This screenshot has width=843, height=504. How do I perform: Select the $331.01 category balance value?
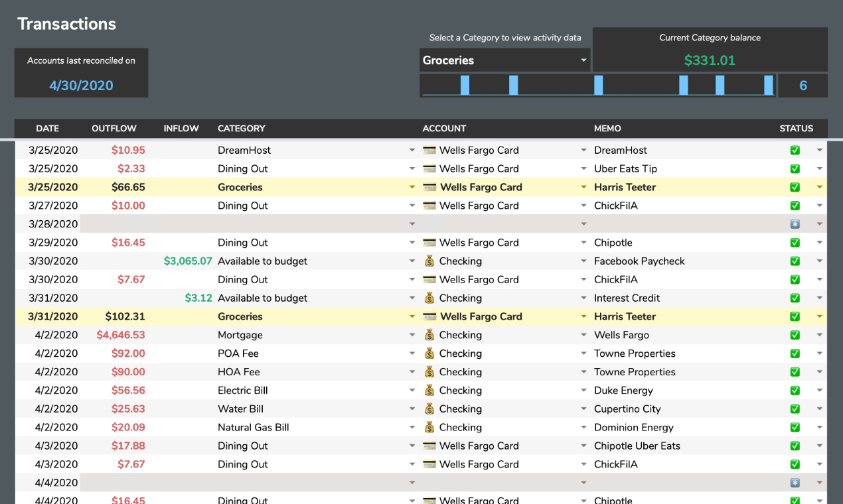coord(710,60)
